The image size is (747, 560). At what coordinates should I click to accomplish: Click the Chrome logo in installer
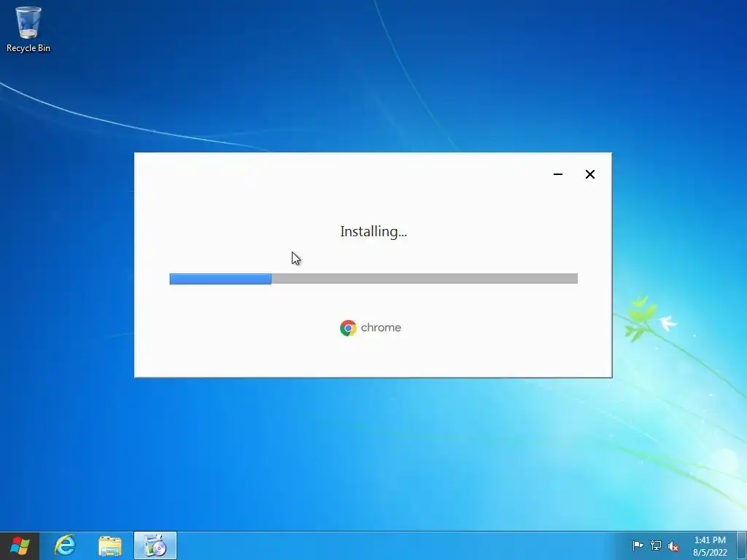348,328
